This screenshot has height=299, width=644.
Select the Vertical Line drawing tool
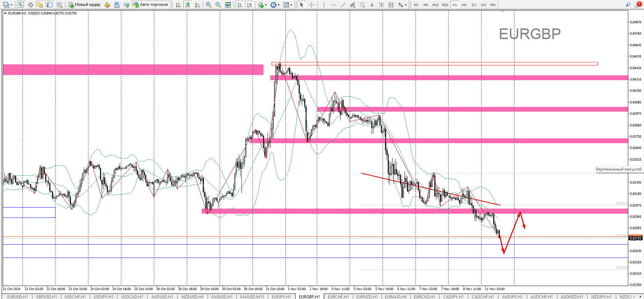click(324, 5)
